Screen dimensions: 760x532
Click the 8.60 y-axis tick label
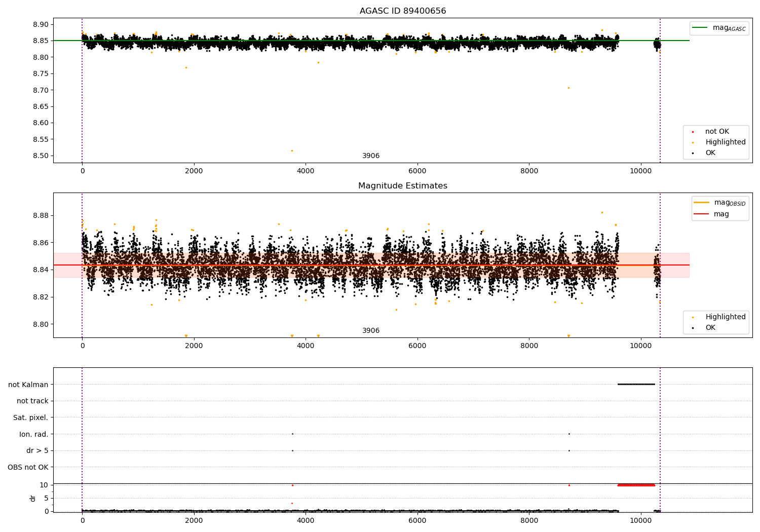[x=41, y=123]
